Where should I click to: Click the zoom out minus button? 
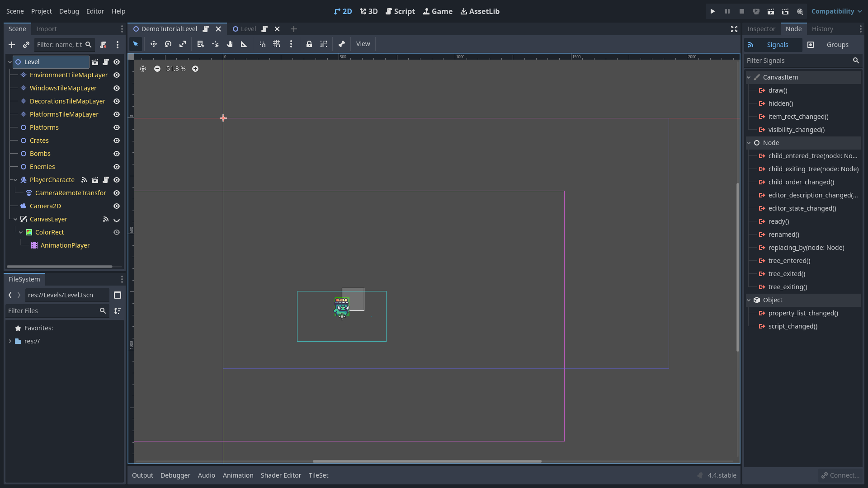[x=157, y=69]
